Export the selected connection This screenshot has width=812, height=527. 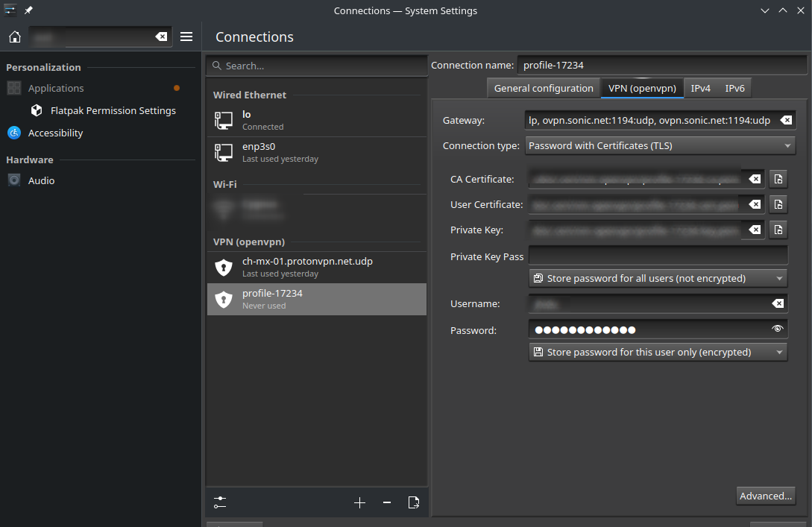tap(414, 502)
